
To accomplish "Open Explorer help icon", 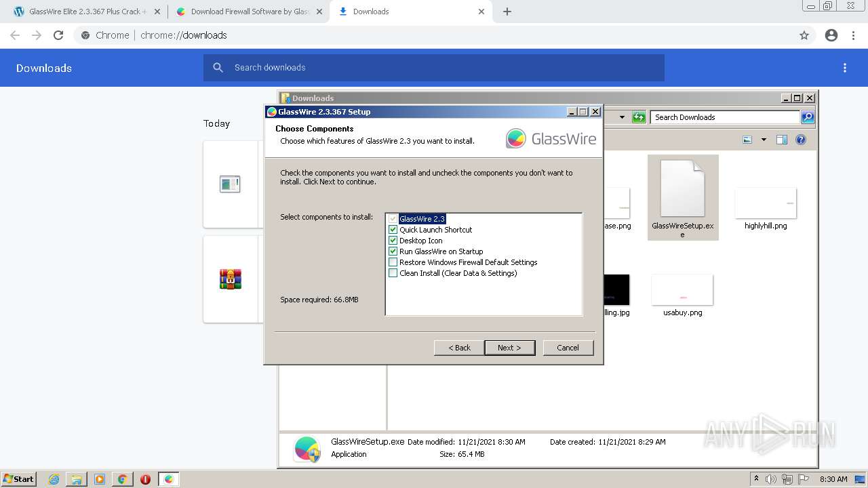I will pos(801,140).
